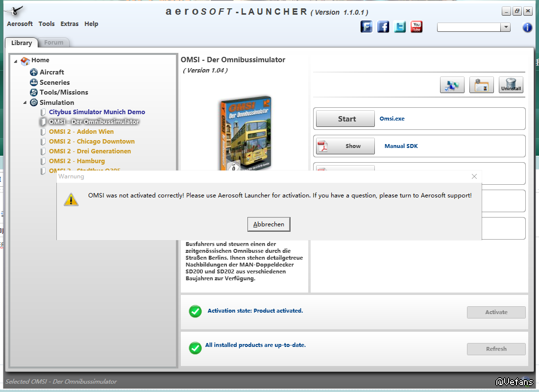Open the dropdown arrow in top search box
The height and width of the screenshot is (392, 539).
(505, 27)
